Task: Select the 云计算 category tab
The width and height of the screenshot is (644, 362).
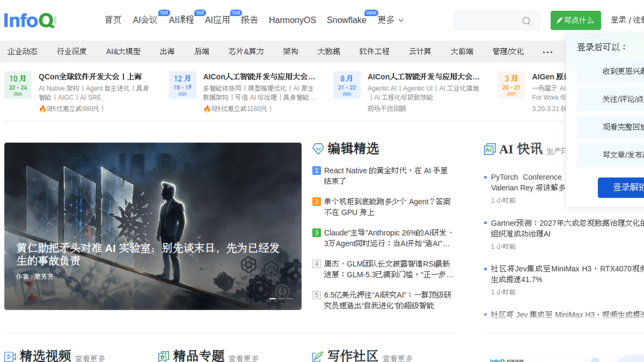Action: coord(420,51)
